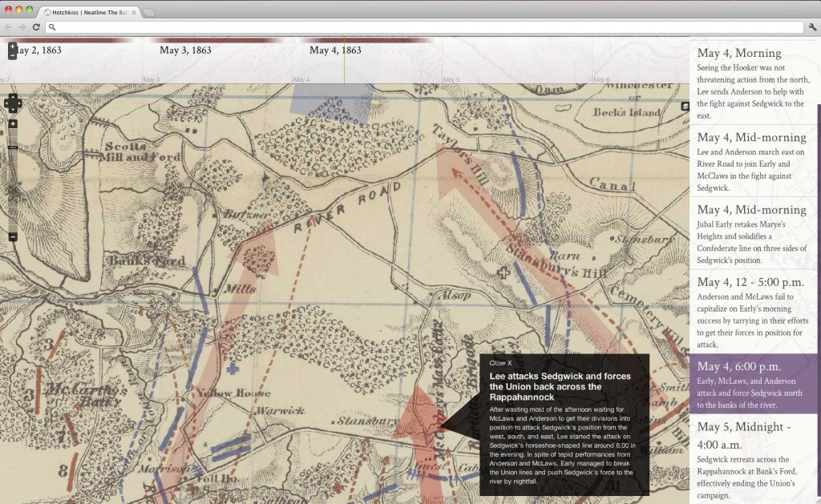Click the 'Warwick' map label
This screenshot has width=821, height=504.
pos(280,411)
